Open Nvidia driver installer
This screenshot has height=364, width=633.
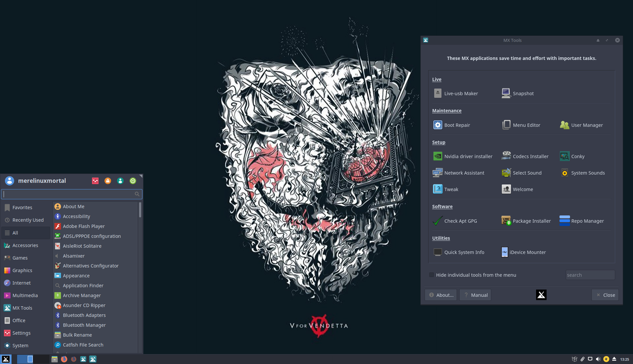click(x=468, y=156)
